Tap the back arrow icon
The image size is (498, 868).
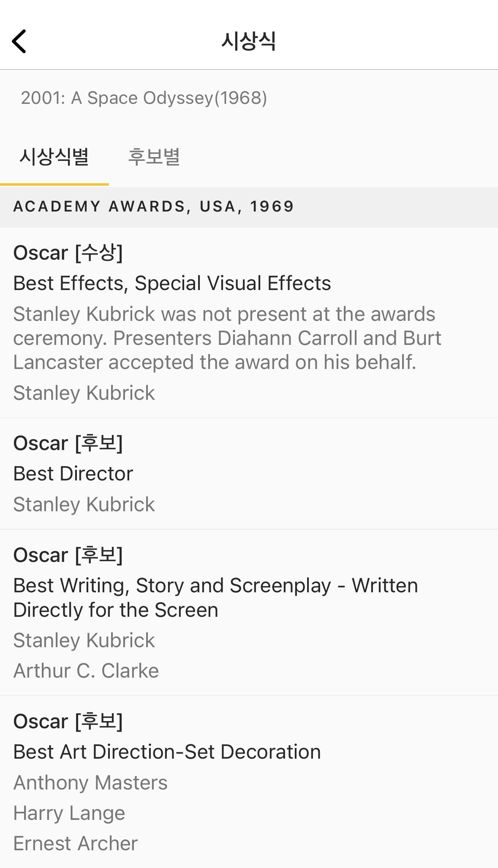tap(19, 41)
